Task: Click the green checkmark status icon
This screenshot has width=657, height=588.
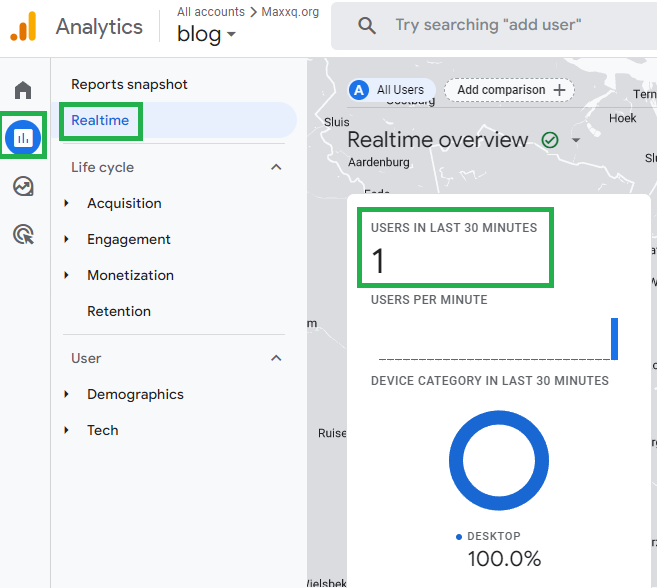Action: pyautogui.click(x=550, y=140)
